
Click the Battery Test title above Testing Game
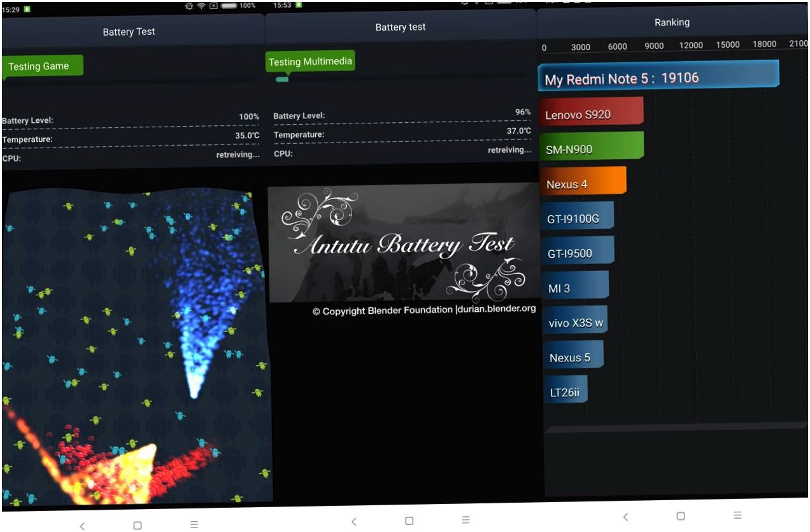pos(129,32)
